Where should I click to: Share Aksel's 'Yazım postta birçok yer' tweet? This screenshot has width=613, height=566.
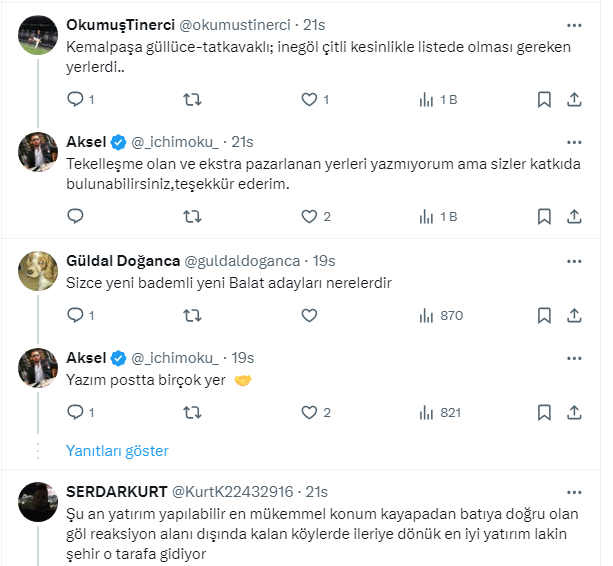pyautogui.click(x=574, y=412)
